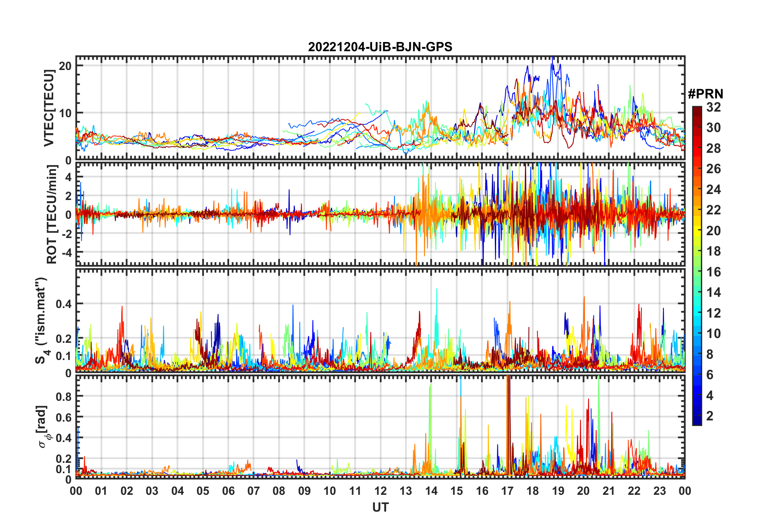Click colorbar tick label 16
Screen dimensions: 761x532
(713, 272)
